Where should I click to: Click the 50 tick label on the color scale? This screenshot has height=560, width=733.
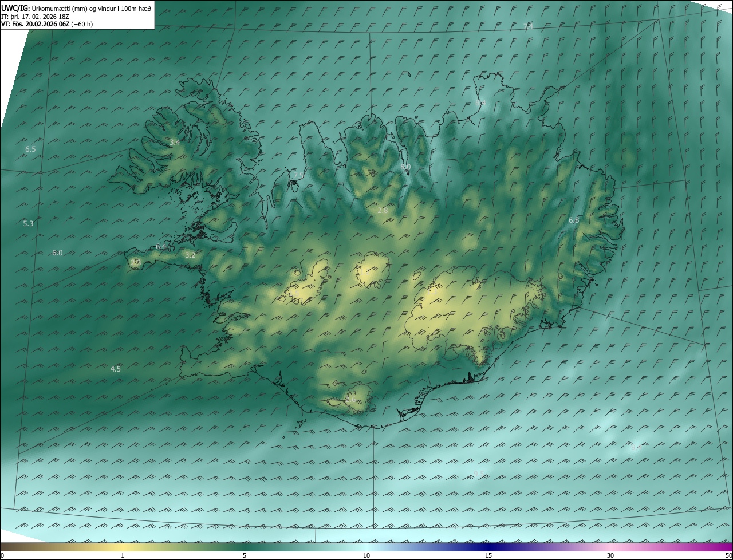coord(728,555)
